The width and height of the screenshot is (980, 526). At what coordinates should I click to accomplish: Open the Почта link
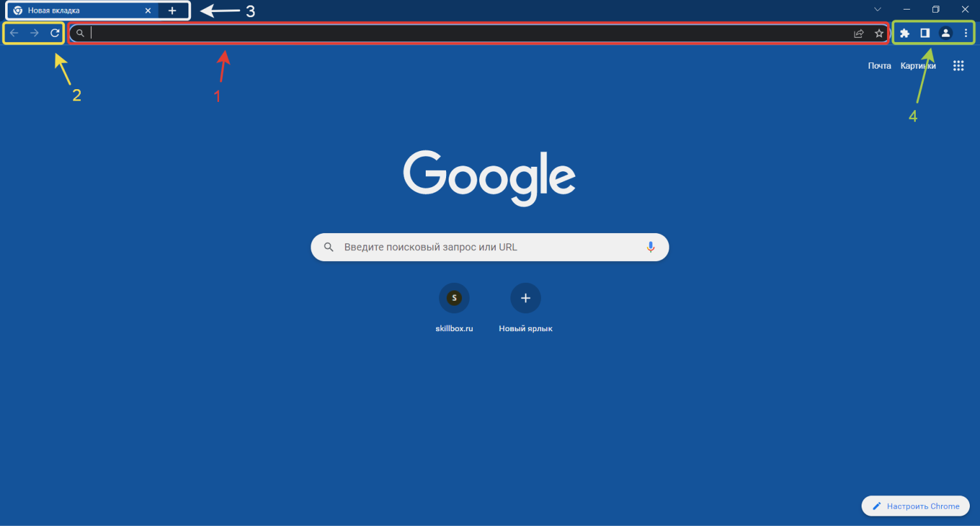(x=879, y=66)
